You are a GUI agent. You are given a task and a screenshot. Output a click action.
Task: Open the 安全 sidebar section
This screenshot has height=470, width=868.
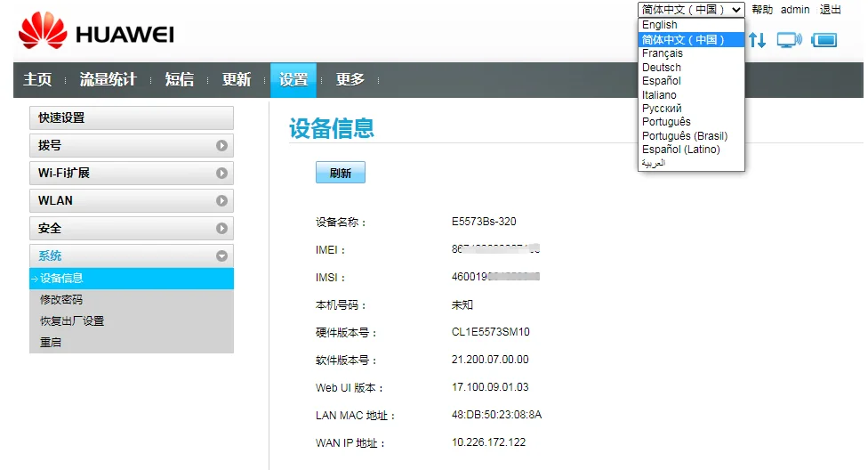[132, 229]
